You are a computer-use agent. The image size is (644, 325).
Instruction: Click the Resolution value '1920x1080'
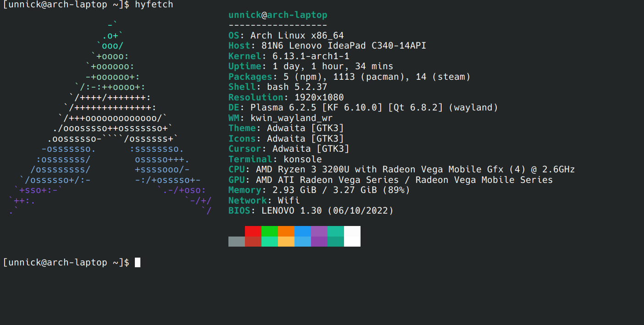(319, 98)
